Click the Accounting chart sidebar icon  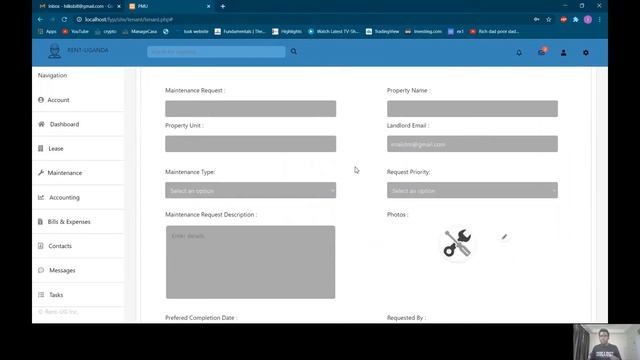pos(41,197)
